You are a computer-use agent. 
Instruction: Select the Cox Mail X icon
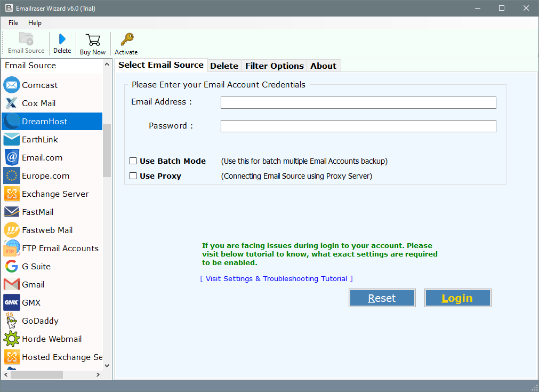click(12, 103)
